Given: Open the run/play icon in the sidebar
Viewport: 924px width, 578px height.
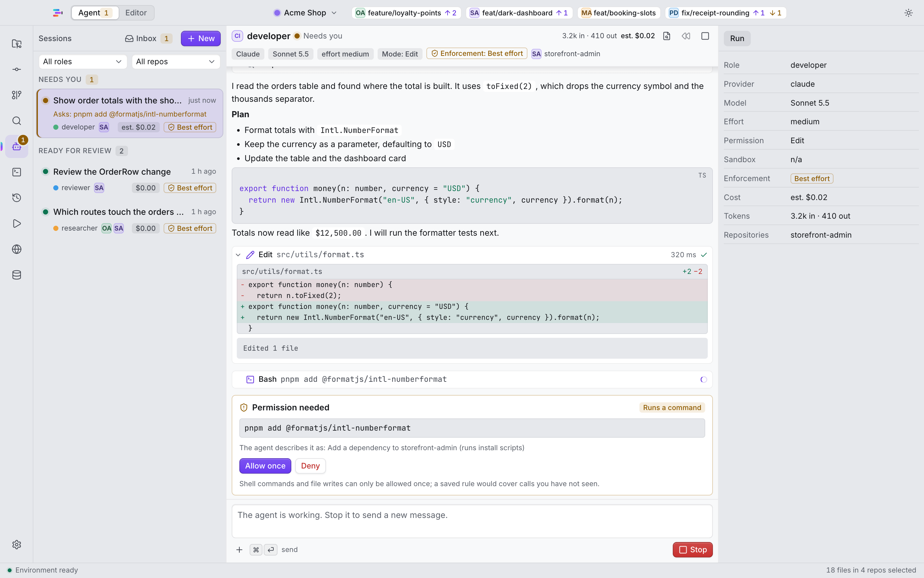Looking at the screenshot, I should coord(16,223).
